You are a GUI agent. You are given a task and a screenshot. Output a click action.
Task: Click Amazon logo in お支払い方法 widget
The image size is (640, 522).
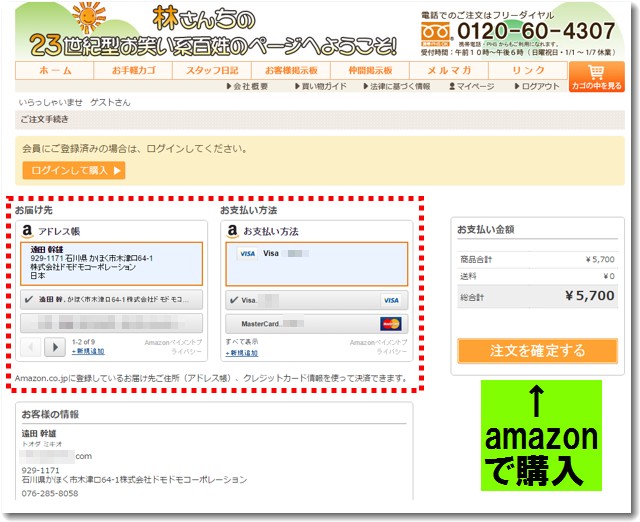233,231
